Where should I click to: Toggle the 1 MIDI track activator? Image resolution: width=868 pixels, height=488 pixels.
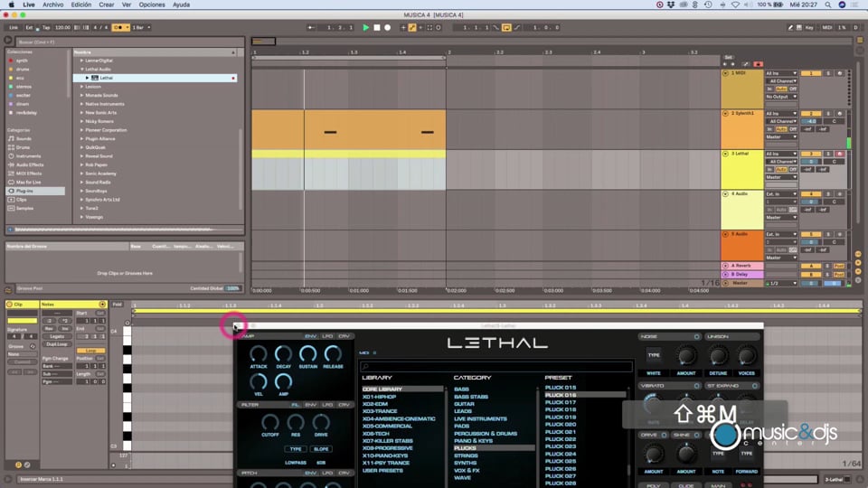(811, 73)
